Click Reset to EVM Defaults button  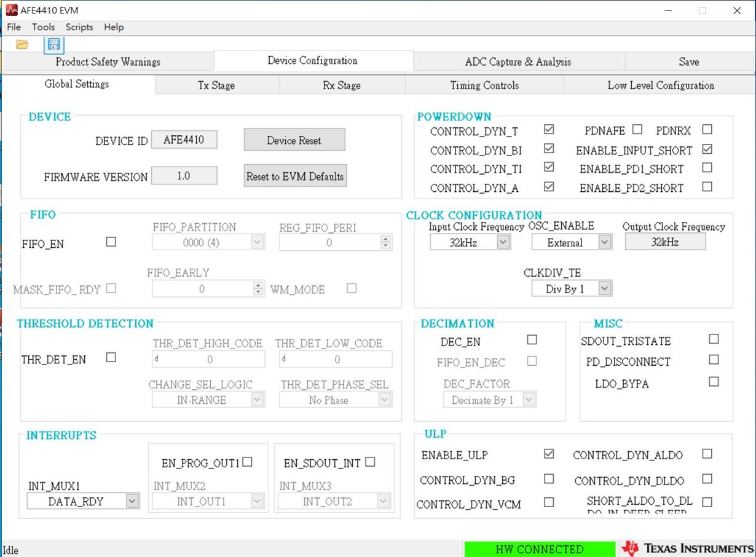tap(295, 176)
